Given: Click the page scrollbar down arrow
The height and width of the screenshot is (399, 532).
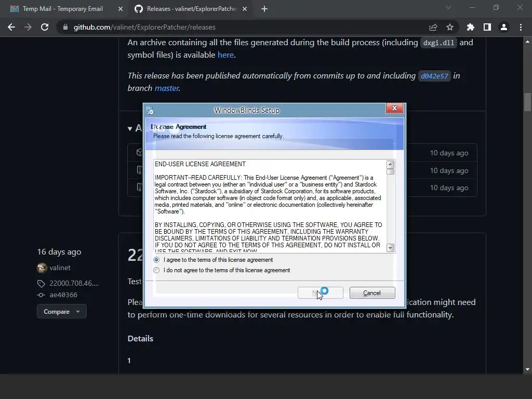Looking at the screenshot, I should (x=527, y=369).
